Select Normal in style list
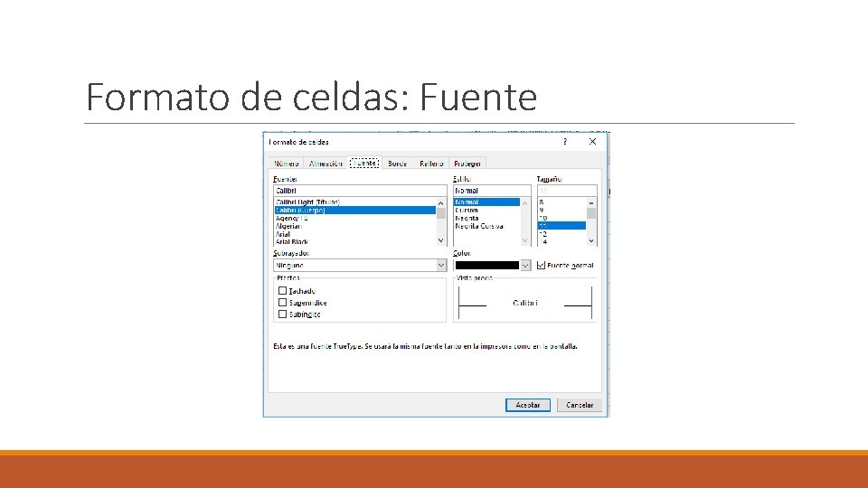 coord(486,202)
